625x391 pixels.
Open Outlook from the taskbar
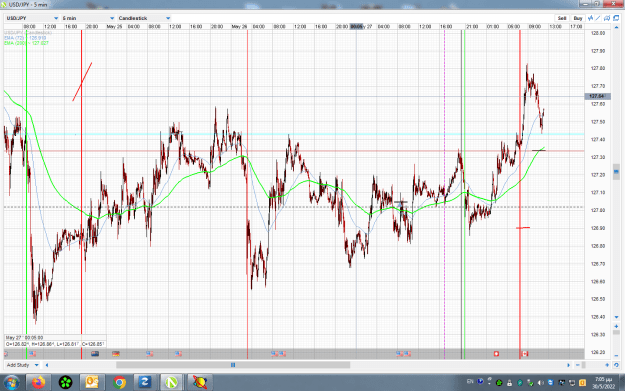click(92, 383)
